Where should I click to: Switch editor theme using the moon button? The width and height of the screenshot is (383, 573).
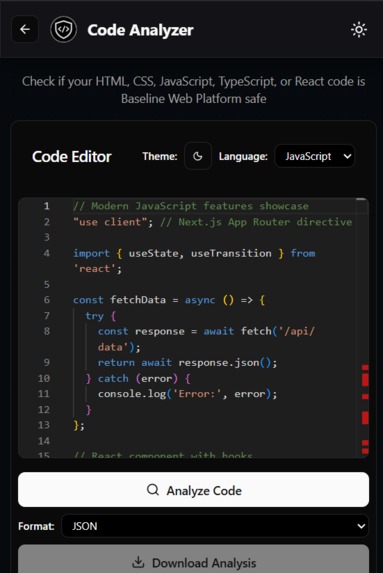pos(198,156)
